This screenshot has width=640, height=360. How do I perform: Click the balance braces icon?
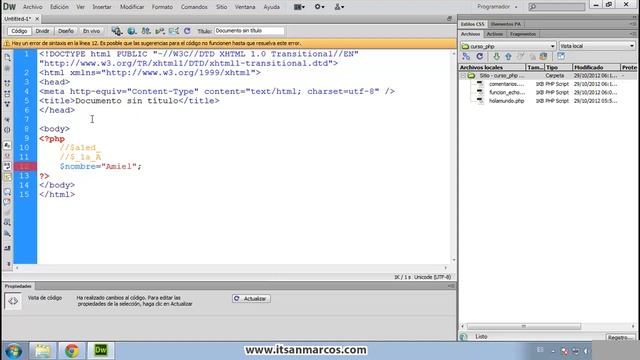tap(7, 130)
